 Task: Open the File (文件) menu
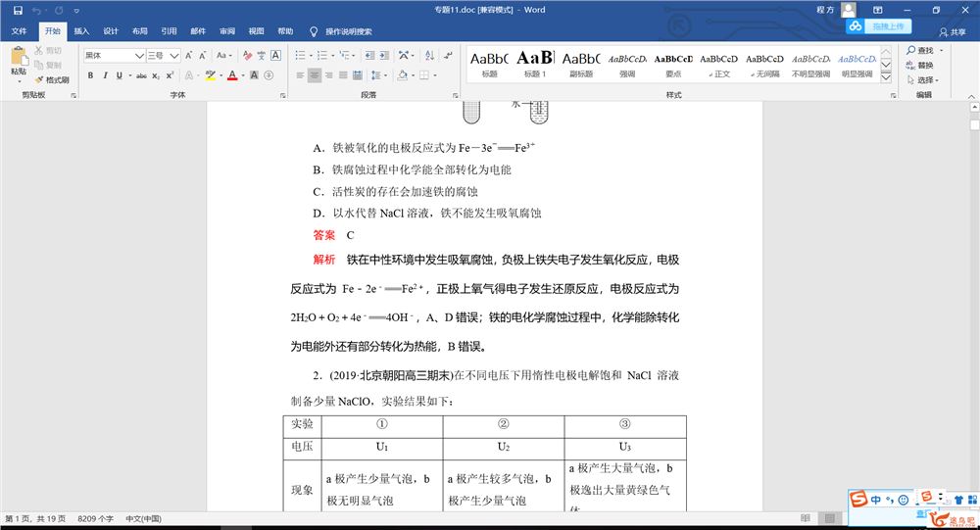pos(19,30)
